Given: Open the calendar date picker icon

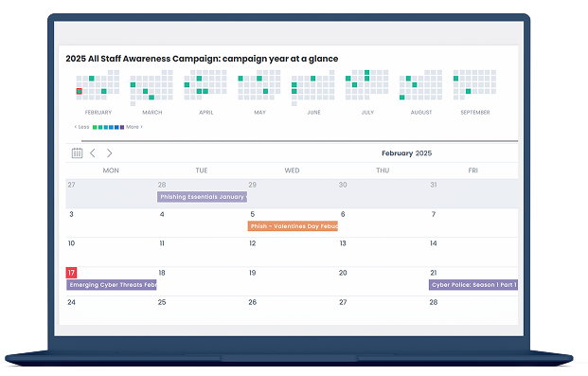Looking at the screenshot, I should 77,153.
